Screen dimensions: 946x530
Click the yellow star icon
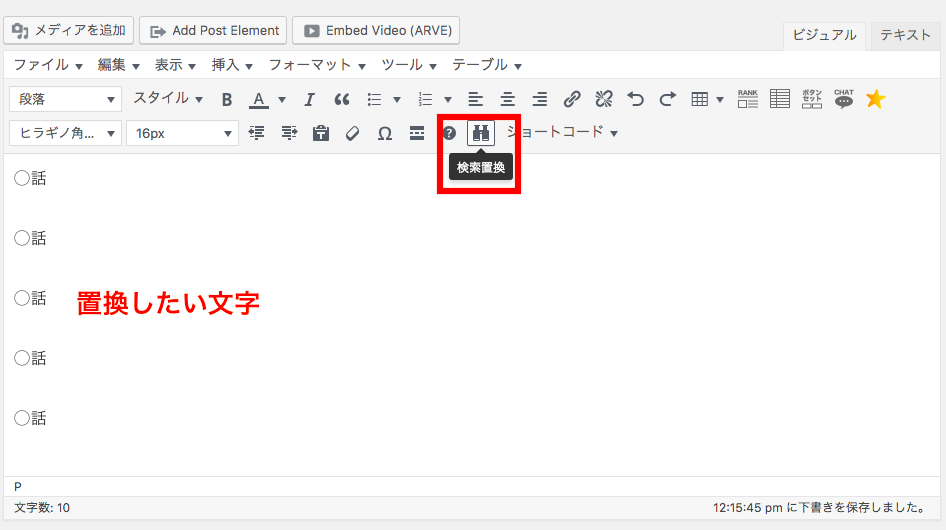tap(875, 99)
